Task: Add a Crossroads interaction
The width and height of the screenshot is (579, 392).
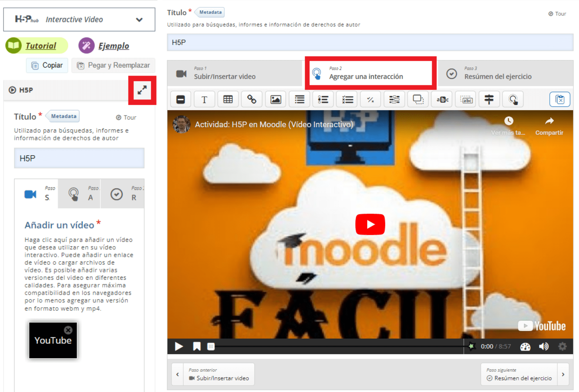Action: [489, 100]
